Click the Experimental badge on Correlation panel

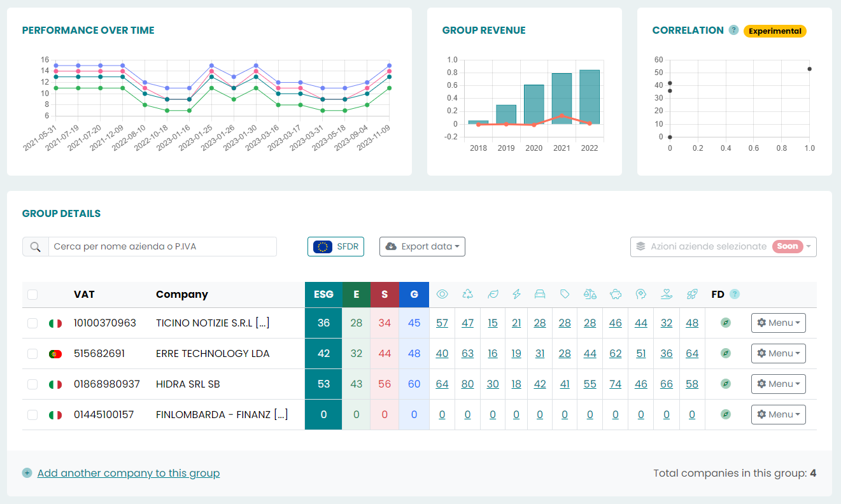(775, 30)
